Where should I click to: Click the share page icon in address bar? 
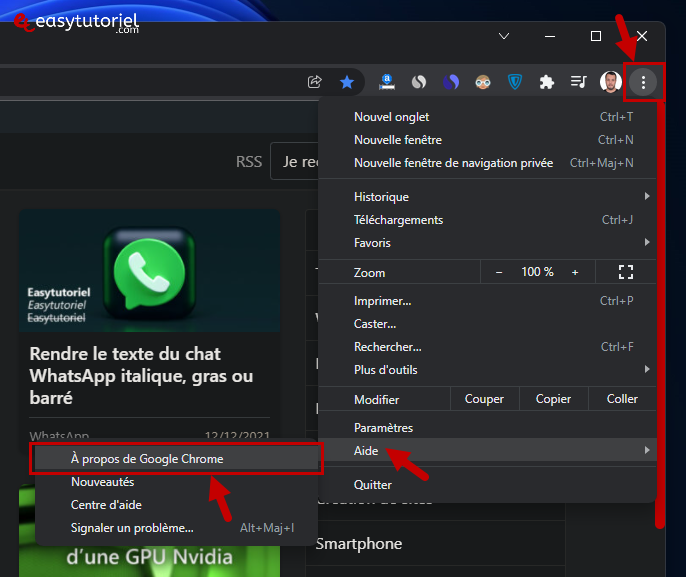coord(315,81)
